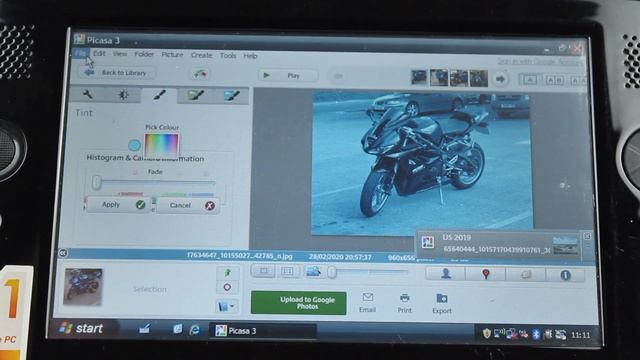Select first filmstrip thumbnail
Viewport: 640px width, 360px height.
pos(419,77)
